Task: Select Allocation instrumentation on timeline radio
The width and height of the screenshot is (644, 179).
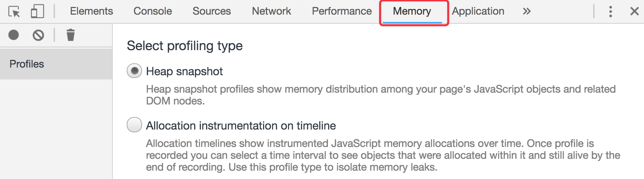Action: click(x=134, y=125)
